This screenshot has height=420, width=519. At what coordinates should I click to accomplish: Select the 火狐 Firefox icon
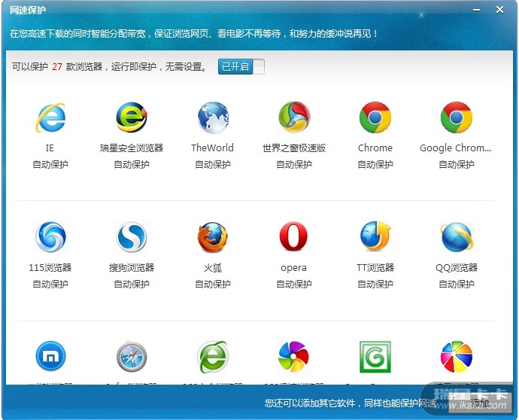click(x=213, y=237)
